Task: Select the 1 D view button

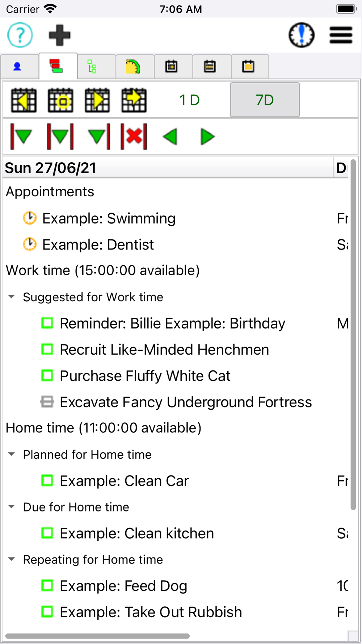Action: [x=189, y=100]
